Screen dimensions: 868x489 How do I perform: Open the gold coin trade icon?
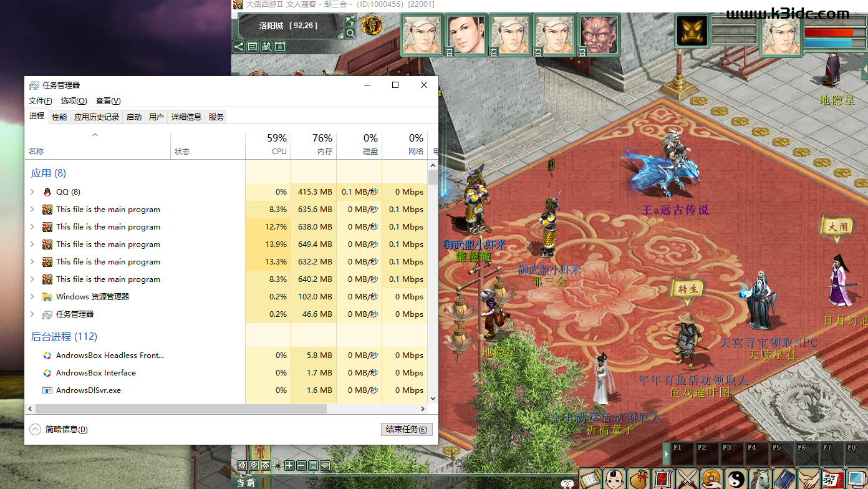click(x=711, y=479)
